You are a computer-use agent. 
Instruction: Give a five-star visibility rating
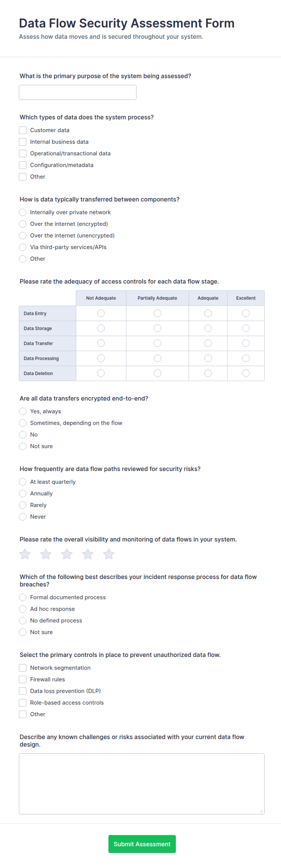point(109,554)
